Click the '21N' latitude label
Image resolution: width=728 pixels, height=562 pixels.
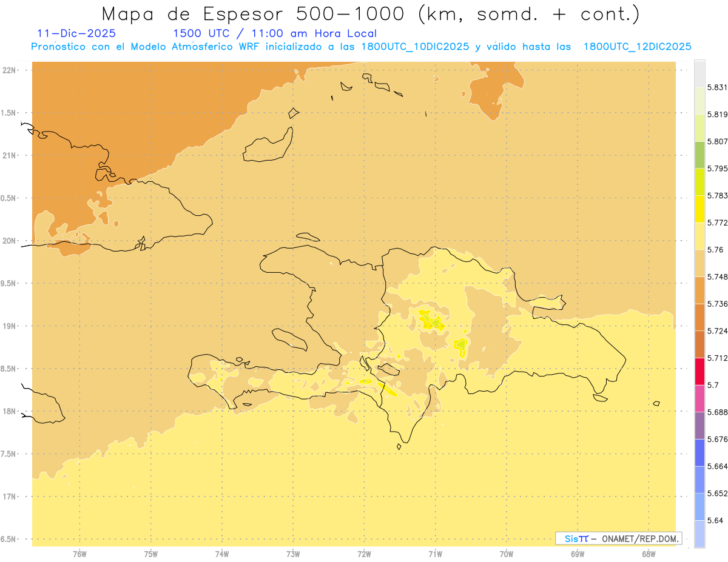tap(10, 155)
